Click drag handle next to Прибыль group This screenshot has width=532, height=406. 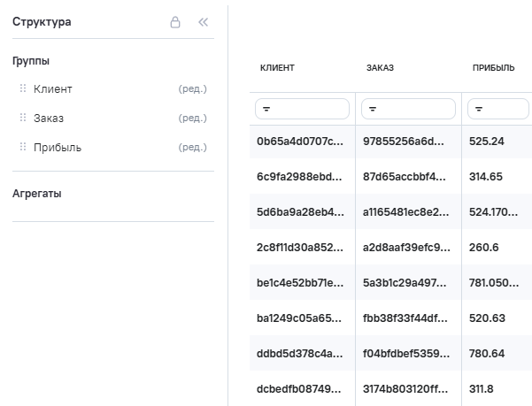23,148
